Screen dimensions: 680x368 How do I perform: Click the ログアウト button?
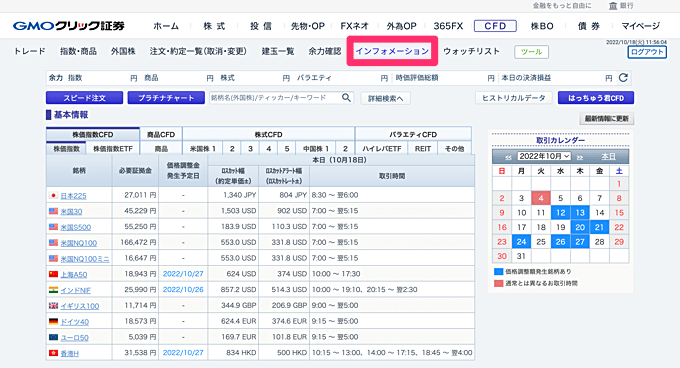click(647, 52)
